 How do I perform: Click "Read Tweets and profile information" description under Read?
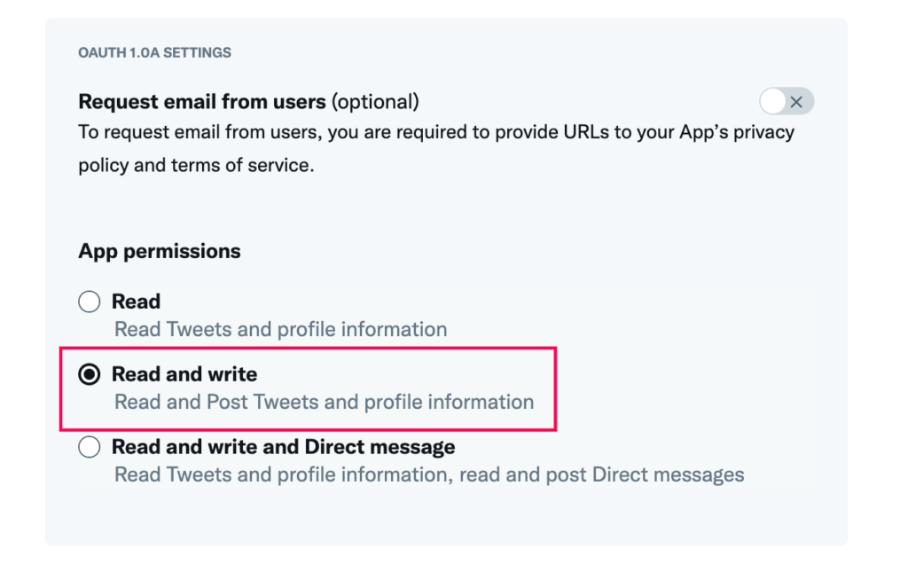coord(281,329)
